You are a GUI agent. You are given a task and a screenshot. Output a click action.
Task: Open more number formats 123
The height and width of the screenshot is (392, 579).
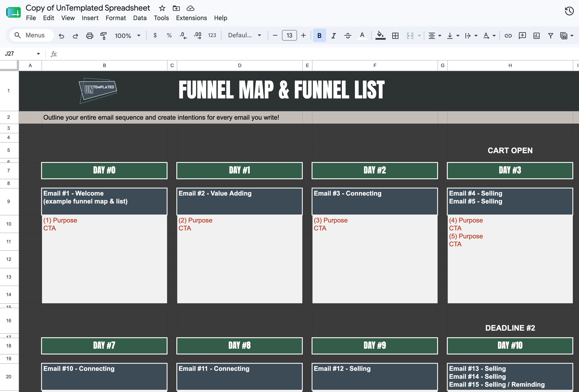(212, 35)
